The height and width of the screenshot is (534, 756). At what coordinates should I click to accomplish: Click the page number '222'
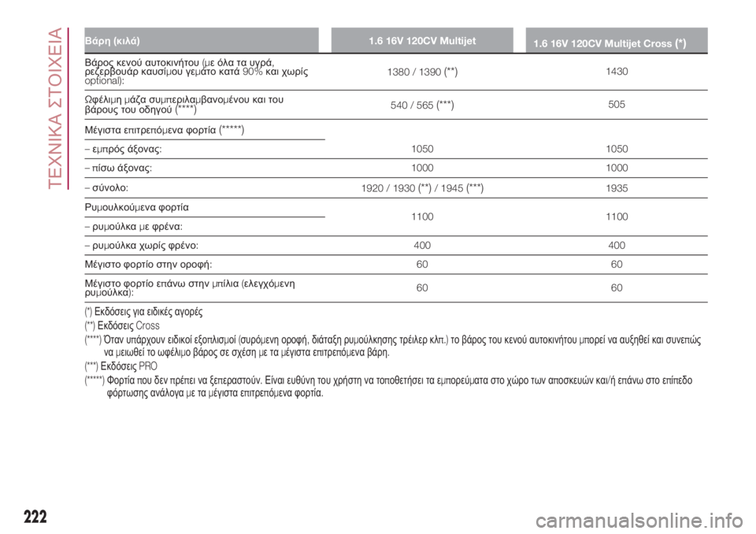click(x=35, y=517)
